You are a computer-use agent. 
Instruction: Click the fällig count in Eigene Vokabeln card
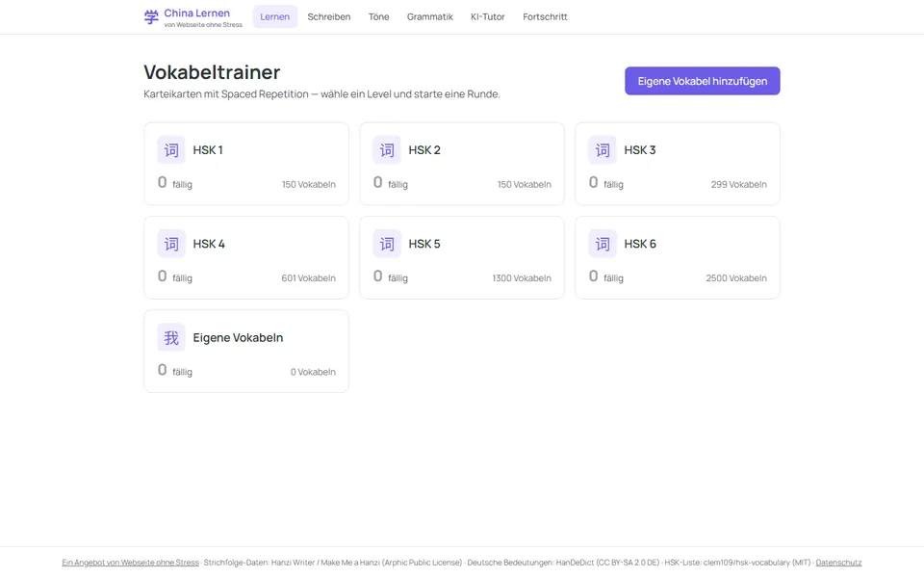(x=175, y=370)
